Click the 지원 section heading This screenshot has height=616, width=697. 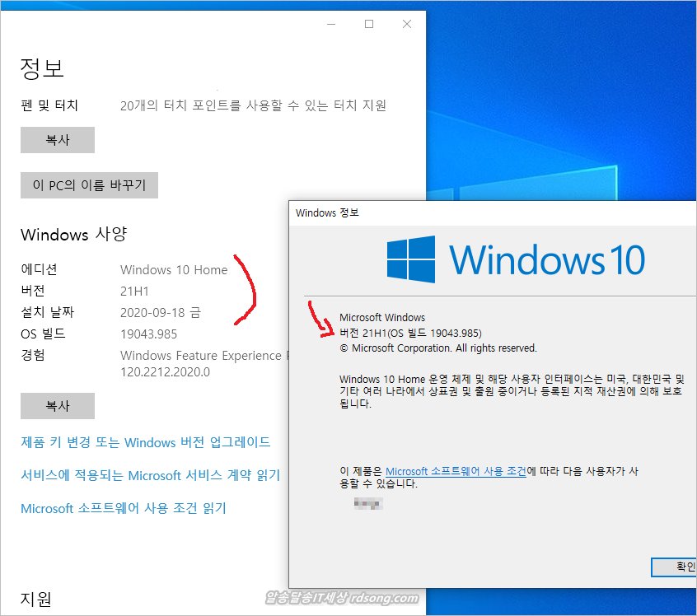(36, 599)
